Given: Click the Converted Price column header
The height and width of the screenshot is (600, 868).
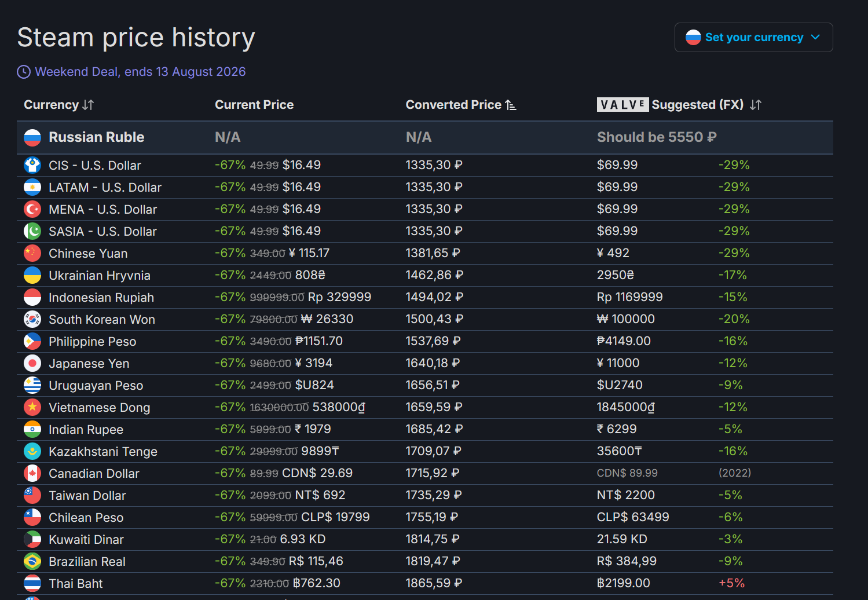Looking at the screenshot, I should point(453,105).
